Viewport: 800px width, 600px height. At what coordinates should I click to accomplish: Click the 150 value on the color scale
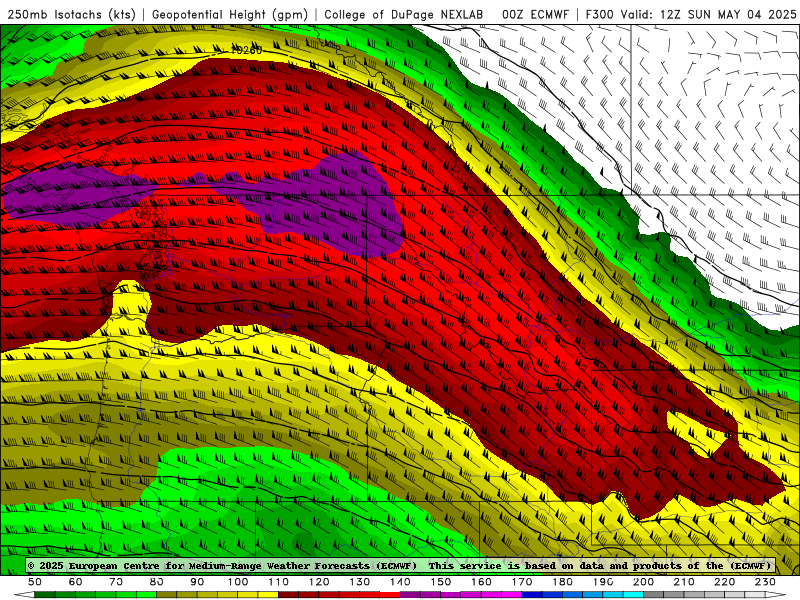(440, 582)
